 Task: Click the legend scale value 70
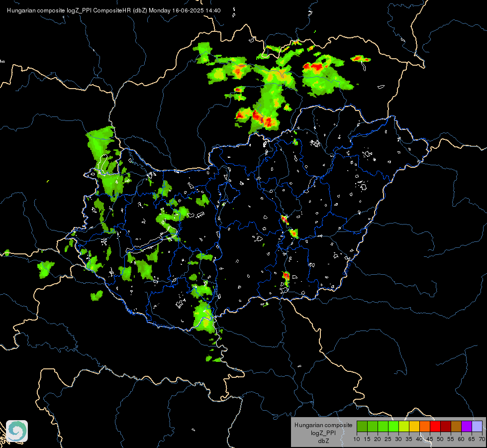[482, 440]
